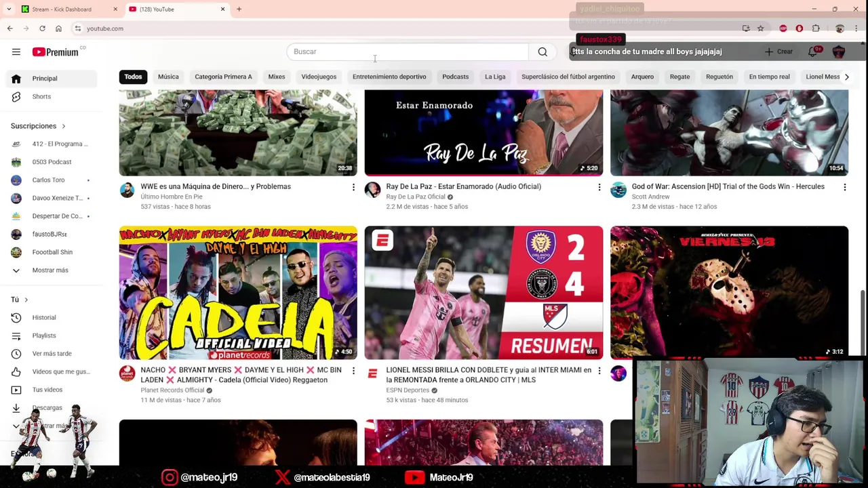
Task: Expand the Suscripciones section chevron
Action: pos(64,126)
